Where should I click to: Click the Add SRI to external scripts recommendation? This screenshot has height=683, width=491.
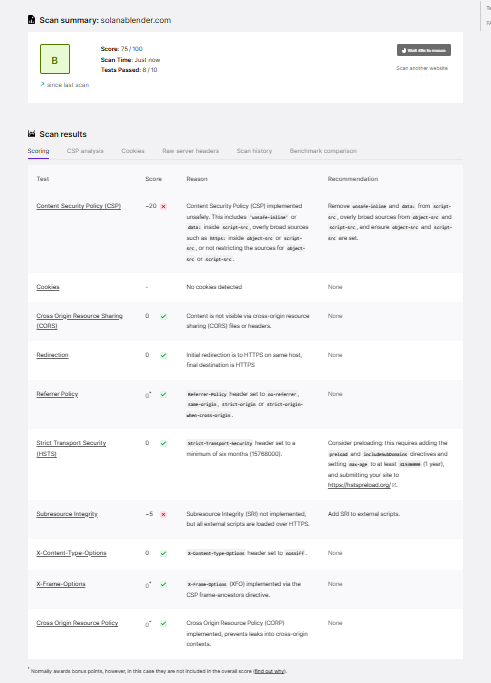tap(364, 514)
